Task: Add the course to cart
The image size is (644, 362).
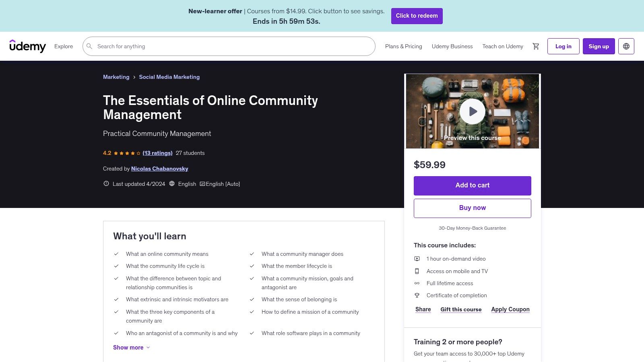Action: coord(473,185)
